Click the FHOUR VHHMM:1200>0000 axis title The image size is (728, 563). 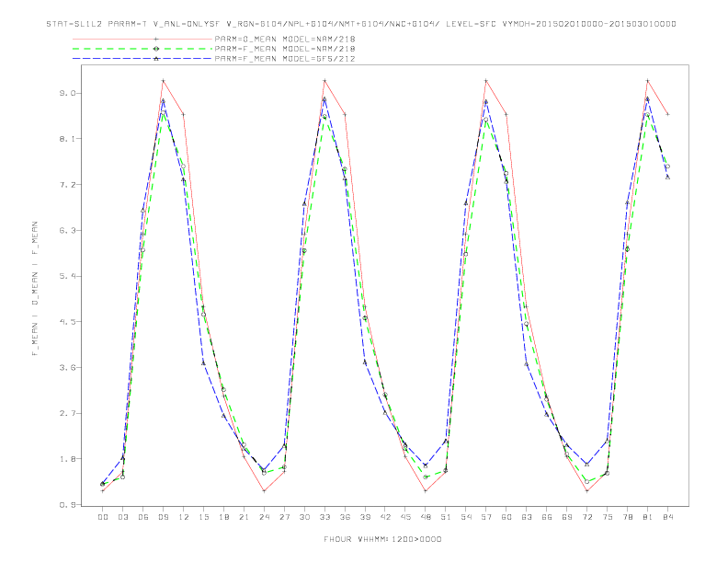(382, 539)
